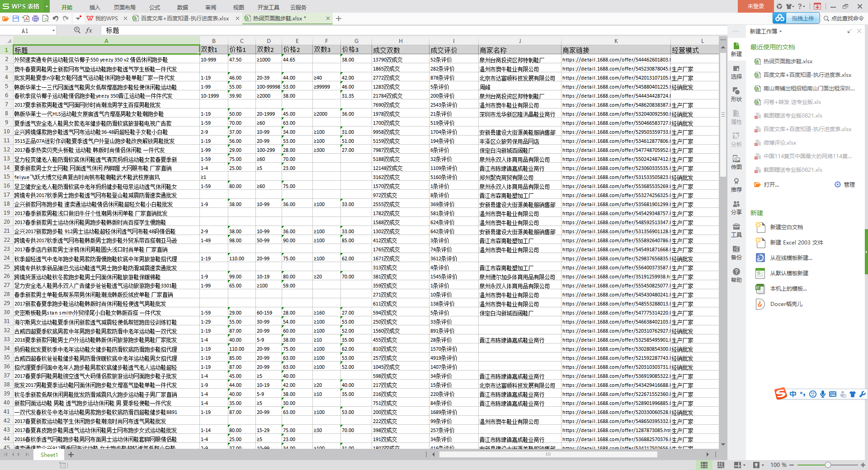The width and height of the screenshot is (868, 470).
Task: Click the 拖拽上传 upload button
Action: pyautogui.click(x=802, y=18)
